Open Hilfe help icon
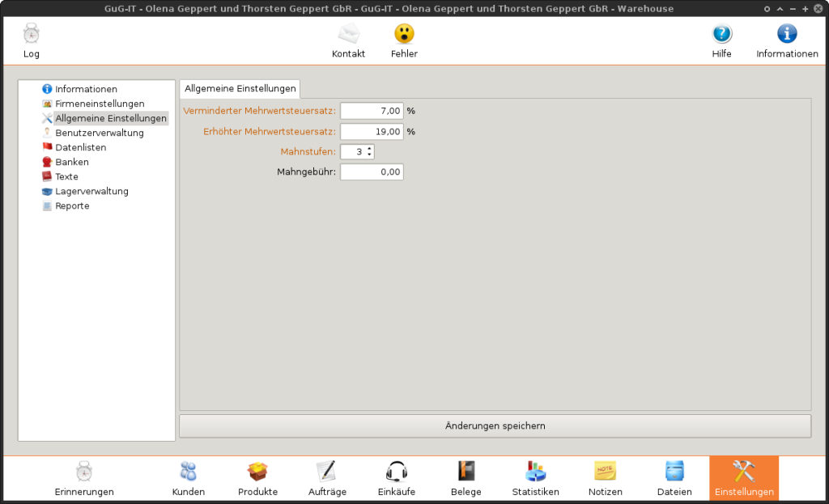 pos(721,34)
